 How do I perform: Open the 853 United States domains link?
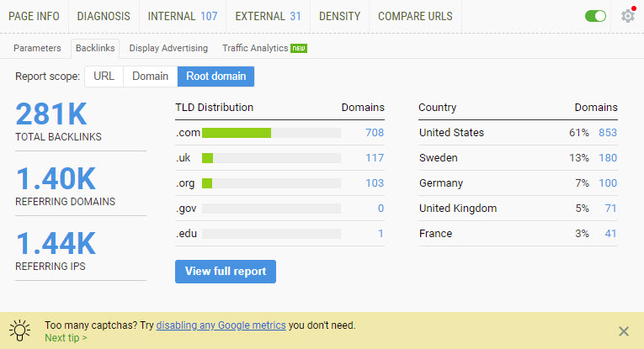tap(607, 133)
